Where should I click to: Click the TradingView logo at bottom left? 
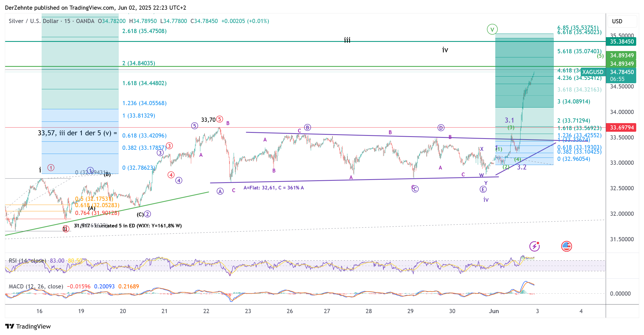(28, 326)
